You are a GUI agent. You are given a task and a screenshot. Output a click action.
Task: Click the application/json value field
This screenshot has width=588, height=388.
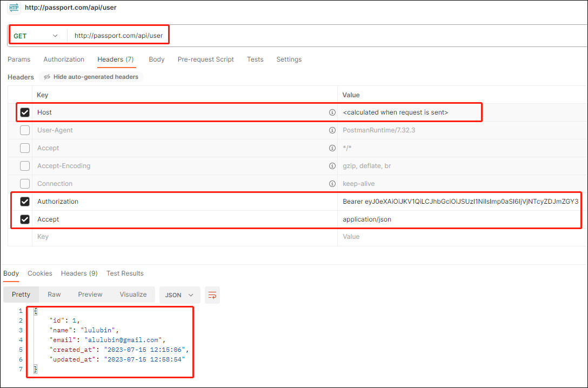point(367,219)
